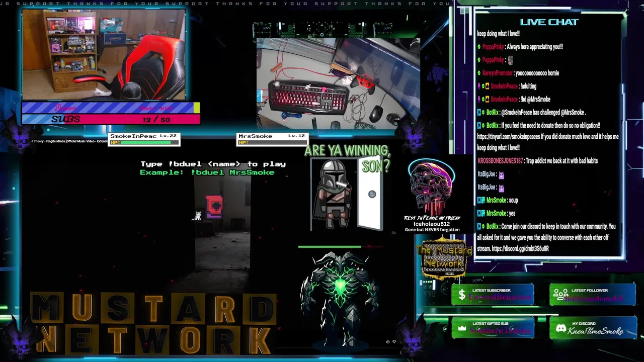Screen dimensions: 644x362
Task: Click the purple emote in ItsBigJoe's first message
Action: (x=501, y=174)
